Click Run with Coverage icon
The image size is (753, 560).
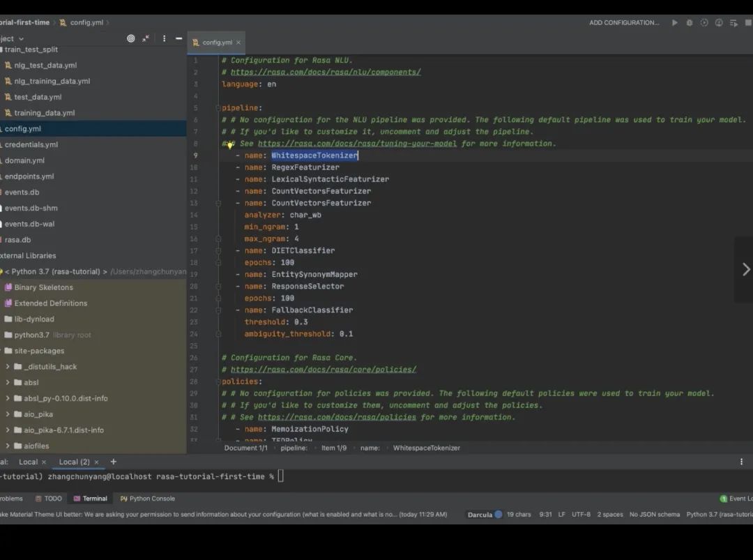[704, 22]
